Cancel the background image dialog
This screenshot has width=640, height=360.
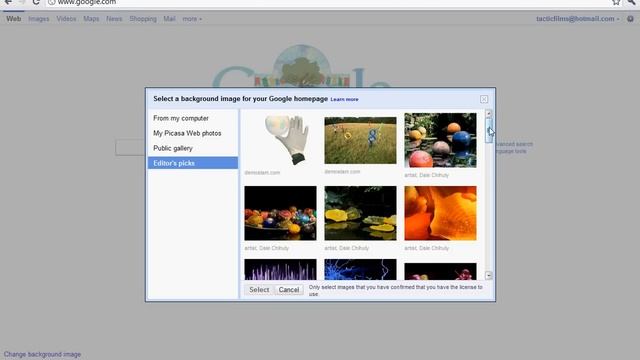tap(289, 289)
